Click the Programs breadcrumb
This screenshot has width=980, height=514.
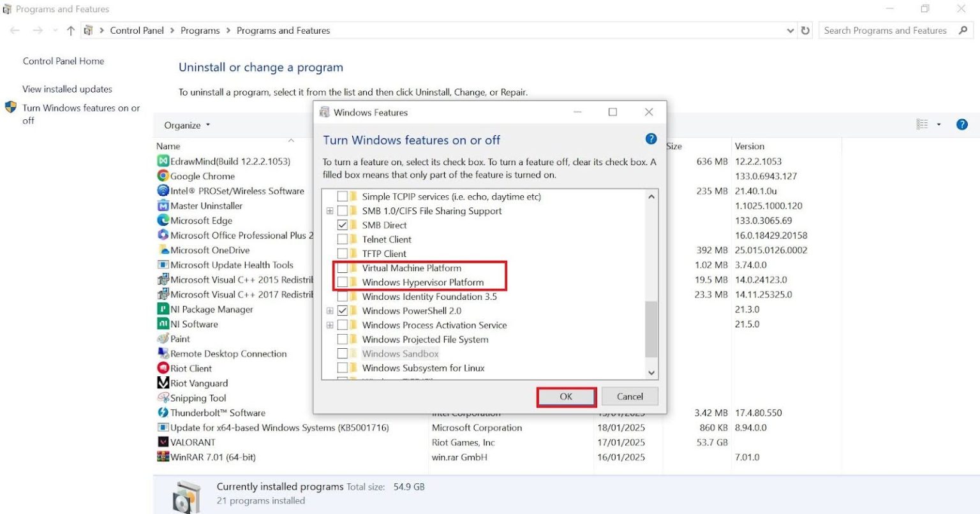[x=200, y=31]
